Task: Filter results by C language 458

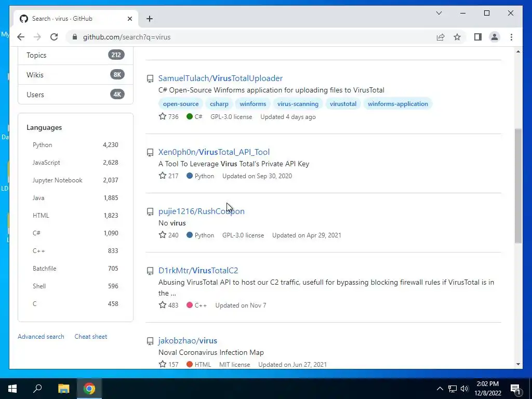Action: [x=75, y=303]
